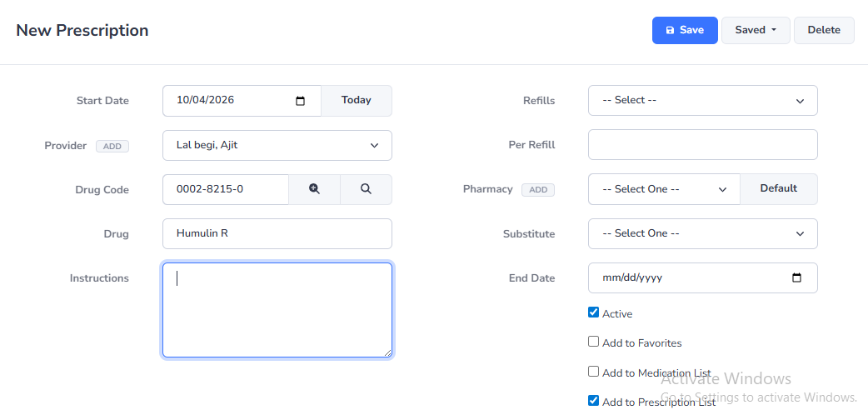Enable Add to Favorites checkbox
This screenshot has height=410, width=868.
(x=593, y=342)
